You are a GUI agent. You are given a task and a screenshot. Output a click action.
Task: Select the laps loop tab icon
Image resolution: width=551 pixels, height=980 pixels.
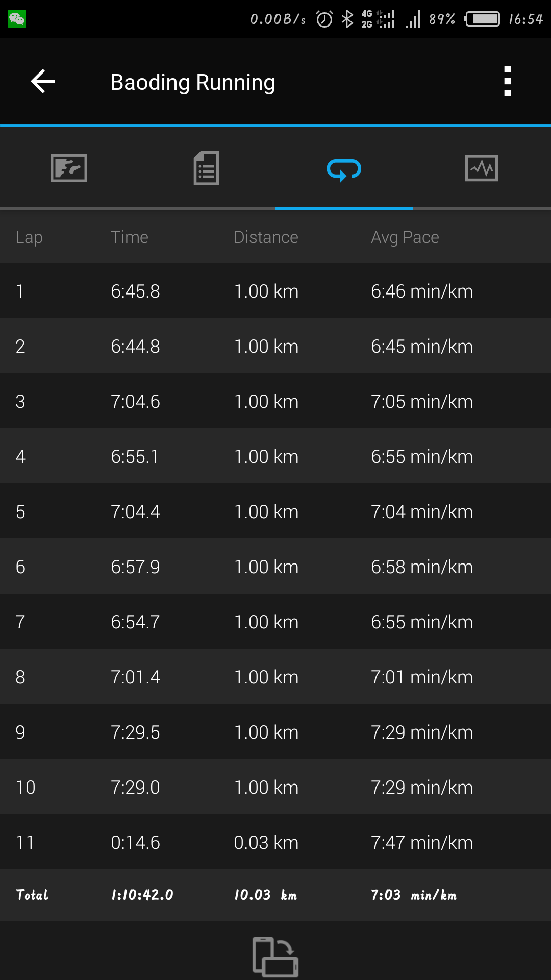point(344,169)
